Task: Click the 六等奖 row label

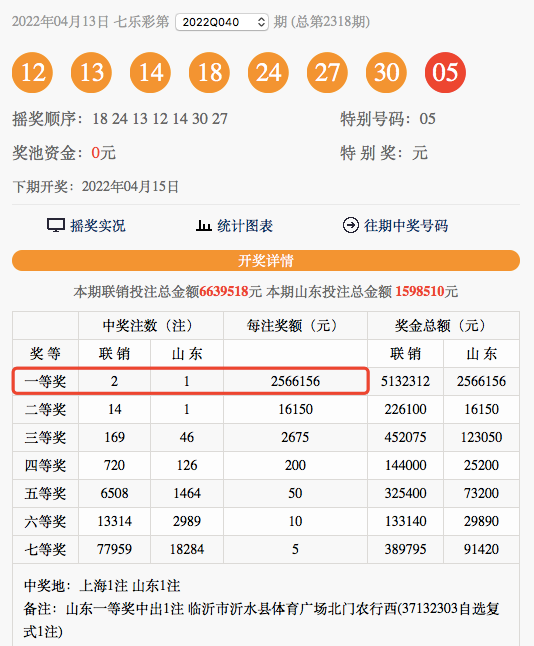Action: [45, 521]
